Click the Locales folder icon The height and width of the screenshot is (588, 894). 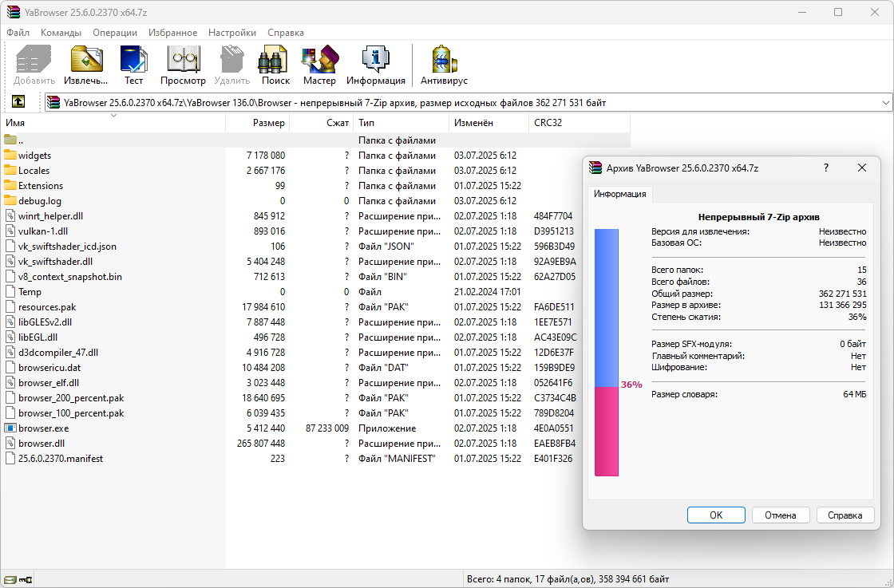(10, 170)
